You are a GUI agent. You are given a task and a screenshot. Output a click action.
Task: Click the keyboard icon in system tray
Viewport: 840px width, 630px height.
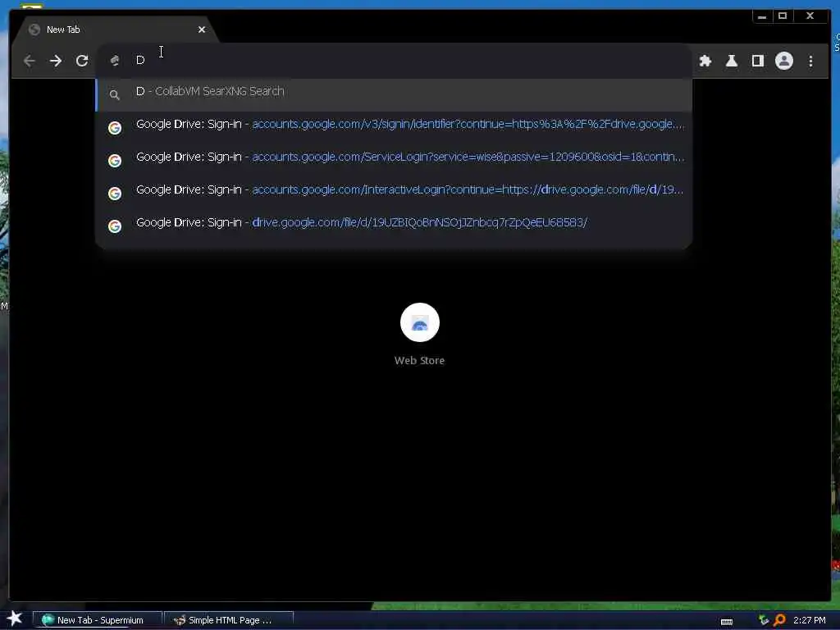[x=727, y=621]
